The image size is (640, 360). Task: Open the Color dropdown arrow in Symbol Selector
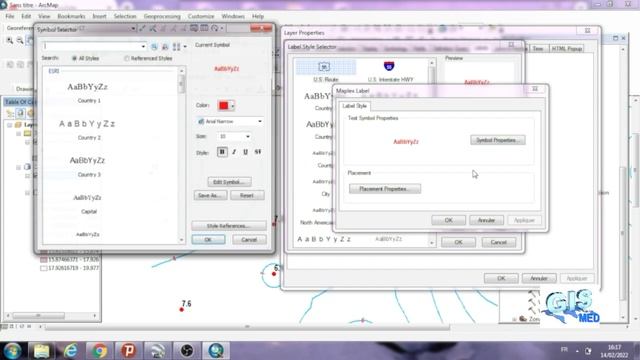(232, 106)
